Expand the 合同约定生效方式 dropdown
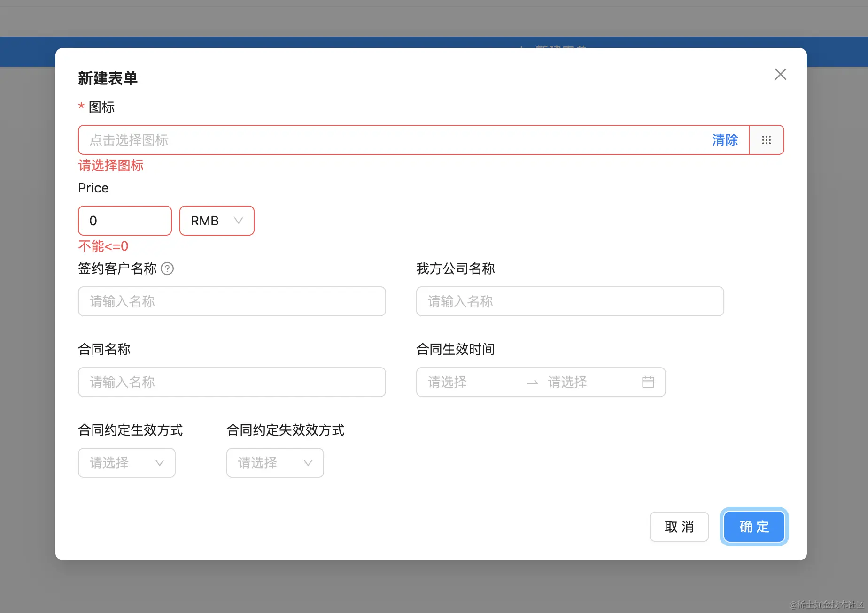Image resolution: width=868 pixels, height=613 pixels. pos(127,463)
